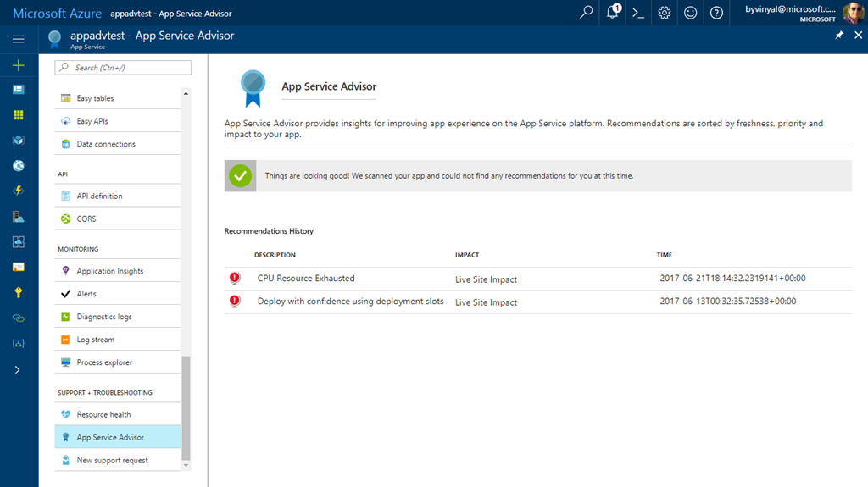The height and width of the screenshot is (487, 868).
Task: Open CPU Resource Exhausted recommendation
Action: click(x=306, y=279)
